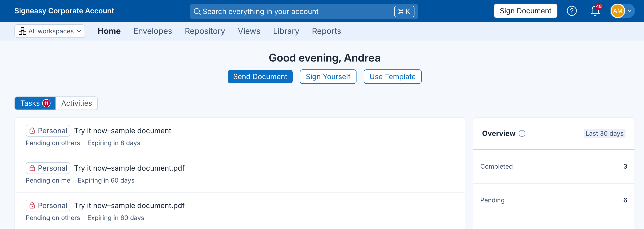Click the Completed count 3
Viewport: 644px width, 229px height.
(x=625, y=167)
